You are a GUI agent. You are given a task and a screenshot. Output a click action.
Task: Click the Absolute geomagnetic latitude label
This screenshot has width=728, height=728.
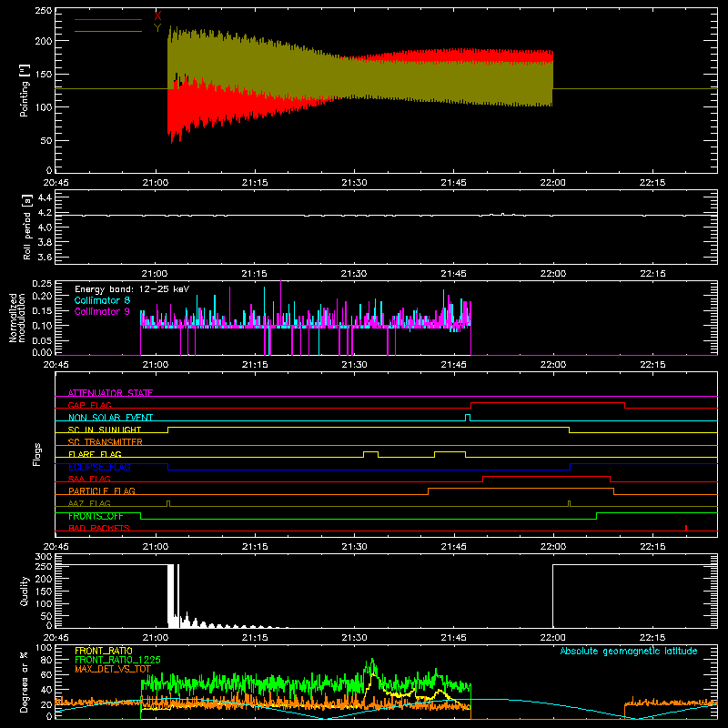(x=629, y=652)
